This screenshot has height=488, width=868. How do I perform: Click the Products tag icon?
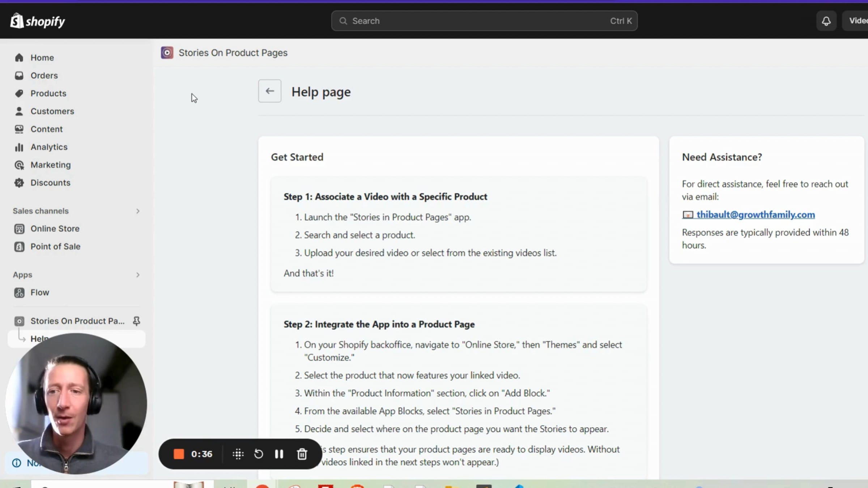19,93
